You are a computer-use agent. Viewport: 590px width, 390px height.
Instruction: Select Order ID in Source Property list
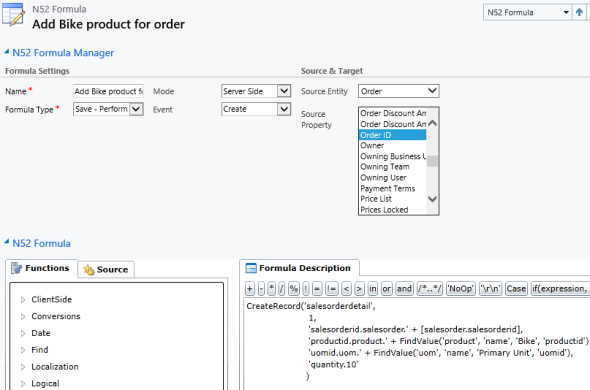pyautogui.click(x=393, y=135)
